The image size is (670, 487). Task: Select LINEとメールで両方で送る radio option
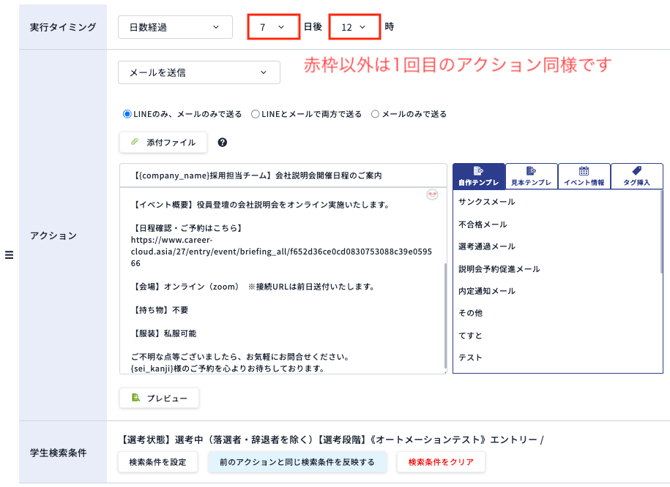pos(255,114)
